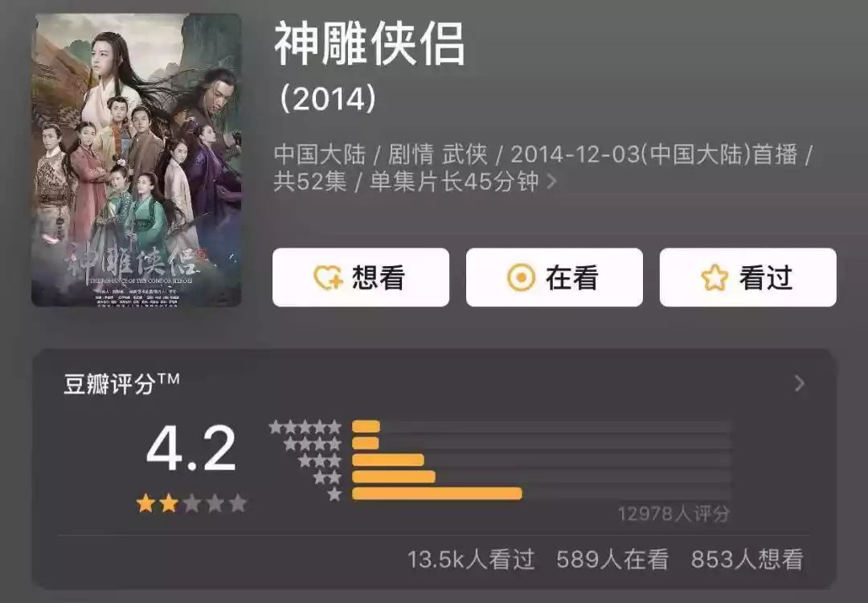Open 853人想看 list

click(747, 560)
